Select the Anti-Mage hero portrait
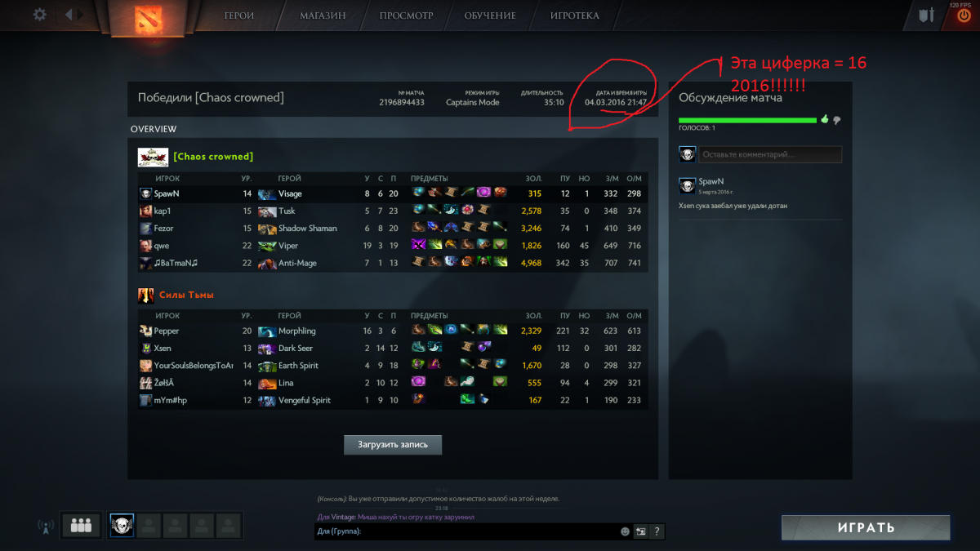 267,263
